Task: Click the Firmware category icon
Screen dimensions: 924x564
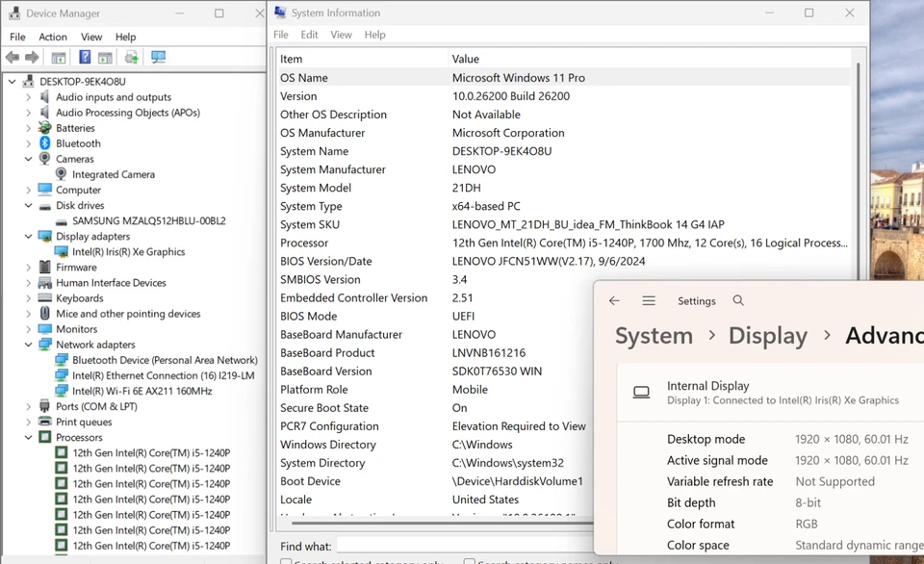Action: click(45, 267)
